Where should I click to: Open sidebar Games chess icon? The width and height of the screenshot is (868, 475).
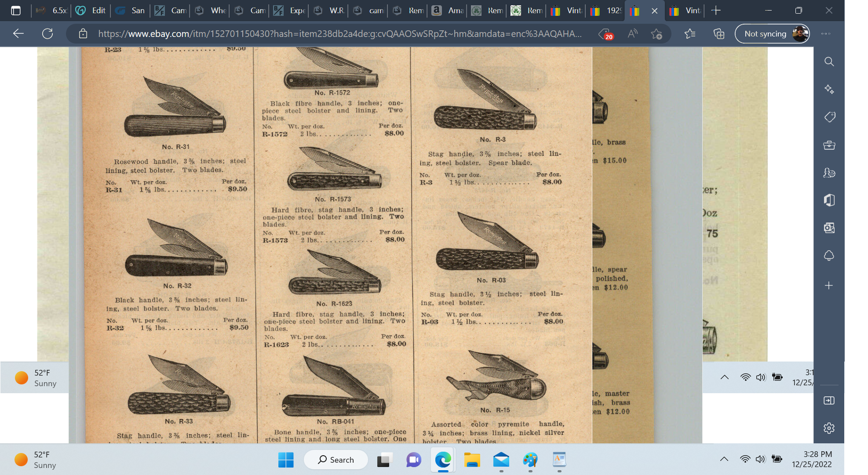point(829,173)
